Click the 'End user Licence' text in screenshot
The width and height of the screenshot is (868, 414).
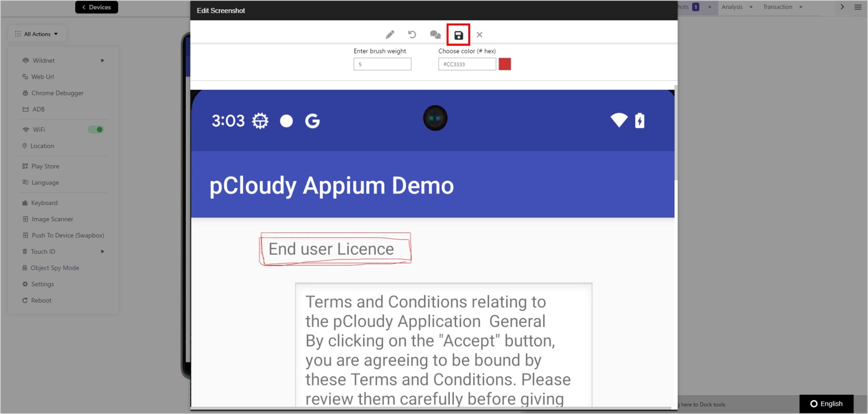point(331,249)
